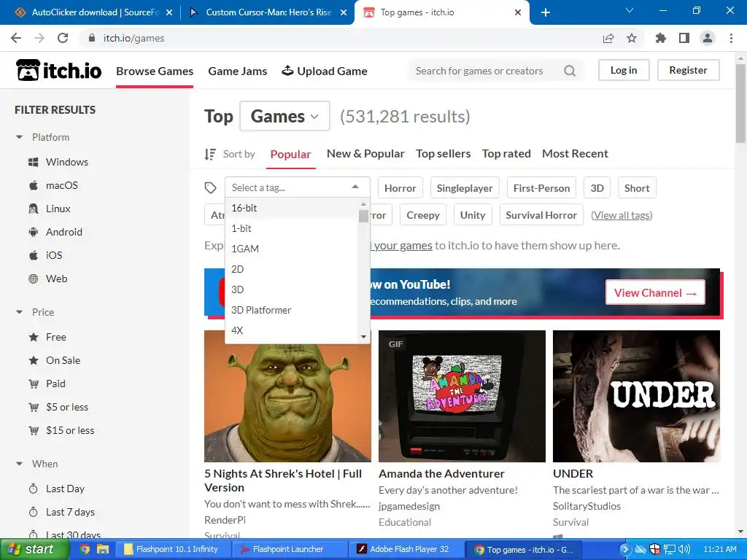Click tag list scrollbar down arrow
Image resolution: width=747 pixels, height=560 pixels.
[363, 337]
